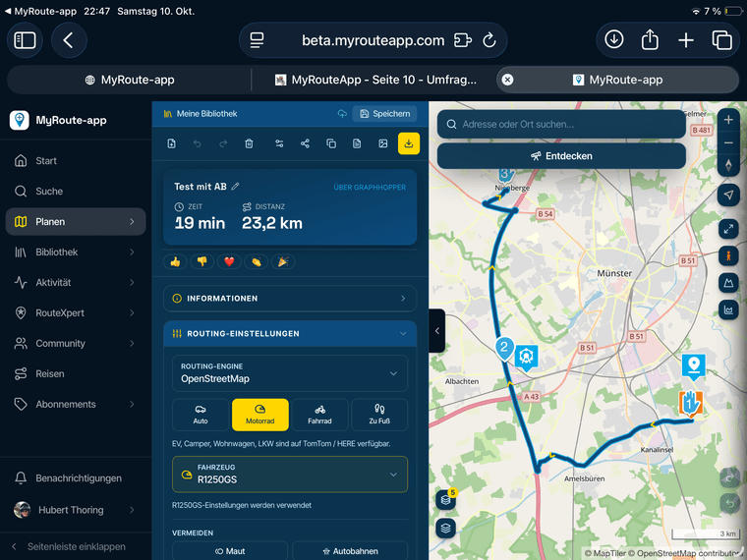Zoom in on the map
The width and height of the screenshot is (747, 560).
(x=728, y=120)
